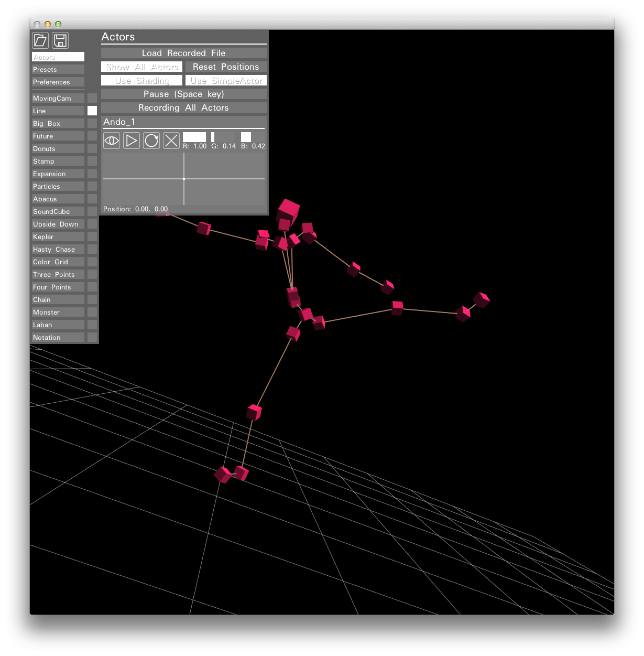Disable the Use Shading toggle
Viewport: 644px width, 656px height.
[142, 81]
